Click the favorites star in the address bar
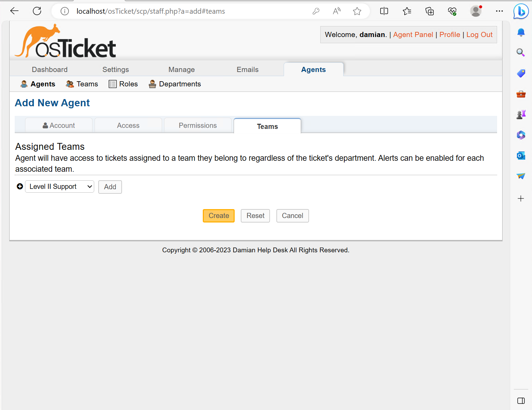Screen dimensions: 532x410 click(357, 11)
